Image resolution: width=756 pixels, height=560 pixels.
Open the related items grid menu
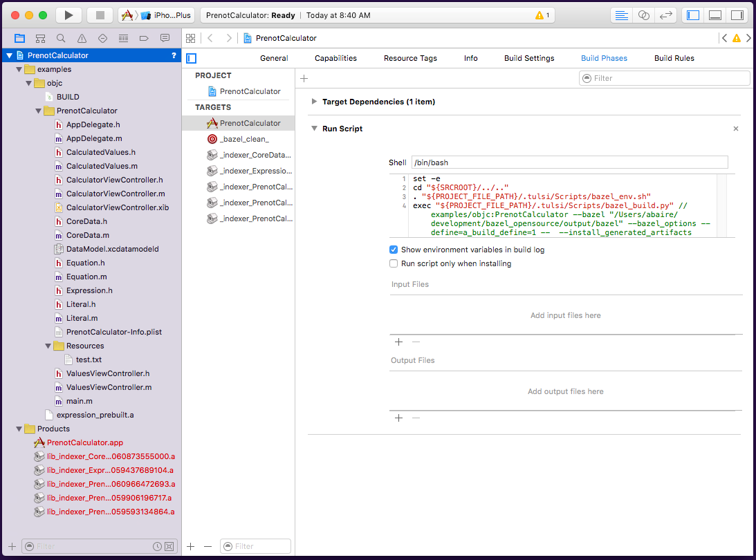pyautogui.click(x=191, y=38)
